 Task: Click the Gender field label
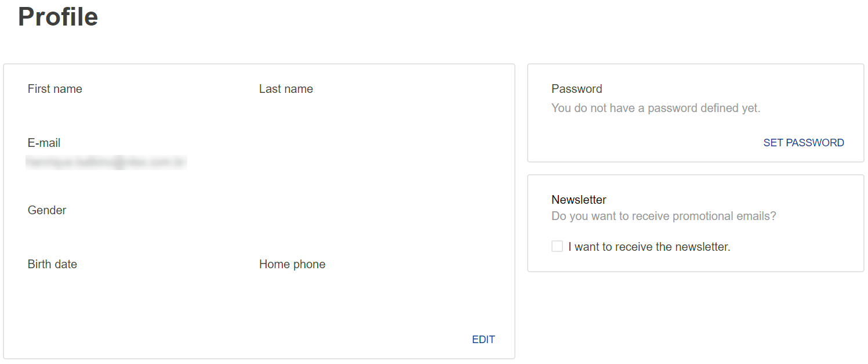coord(47,210)
